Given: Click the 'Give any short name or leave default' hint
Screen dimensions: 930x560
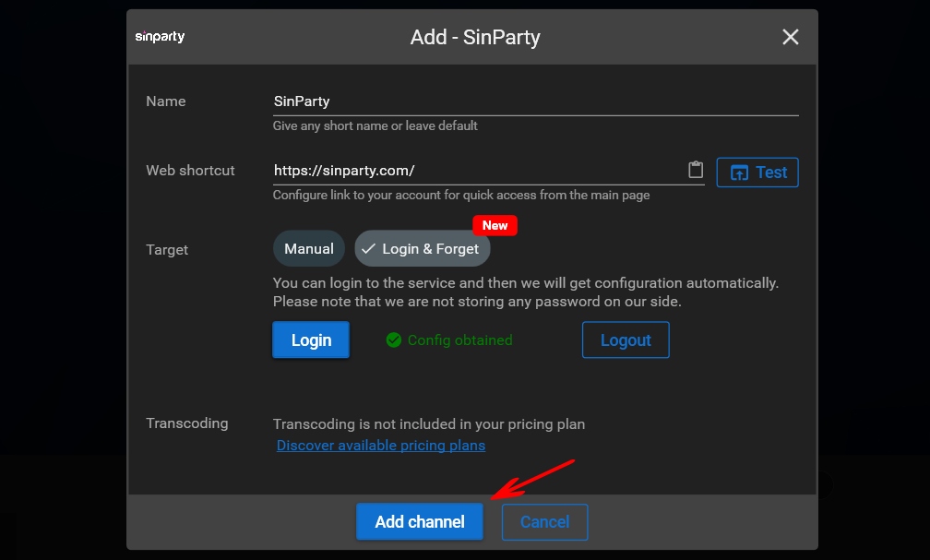Looking at the screenshot, I should (375, 125).
